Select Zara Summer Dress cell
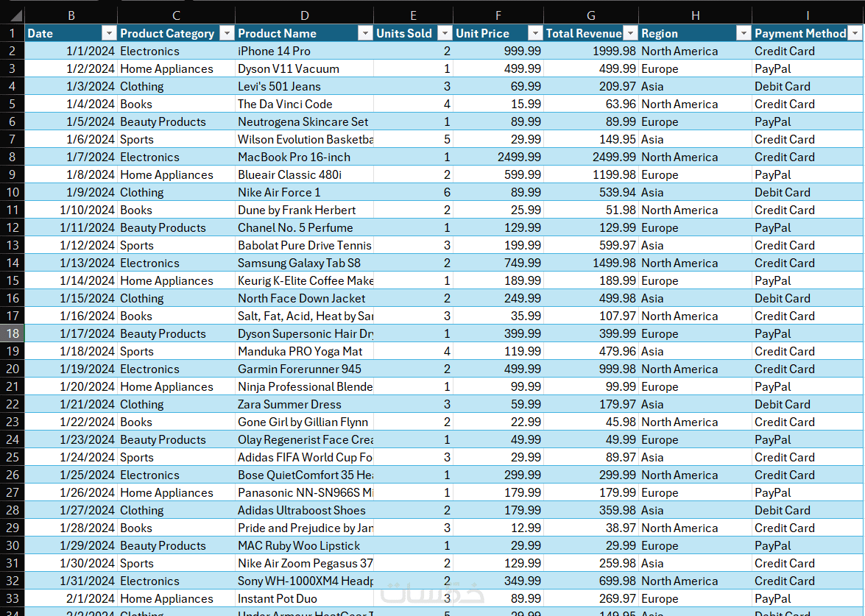The width and height of the screenshot is (865, 616). (305, 404)
